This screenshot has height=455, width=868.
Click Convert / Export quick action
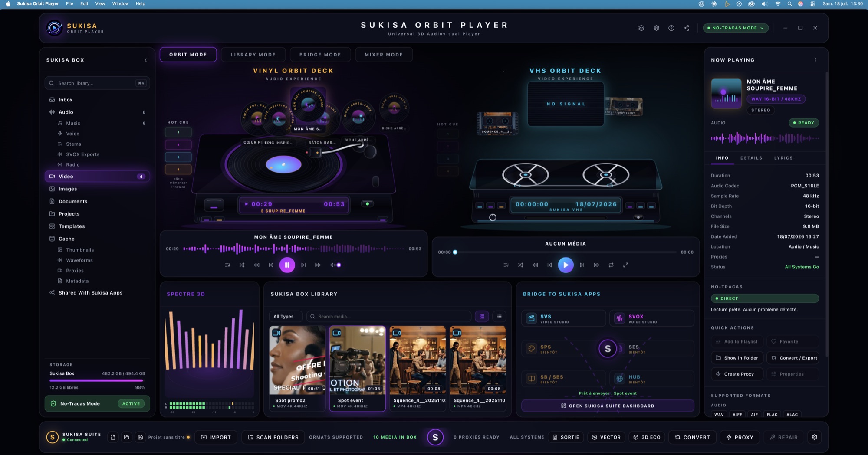(x=793, y=358)
